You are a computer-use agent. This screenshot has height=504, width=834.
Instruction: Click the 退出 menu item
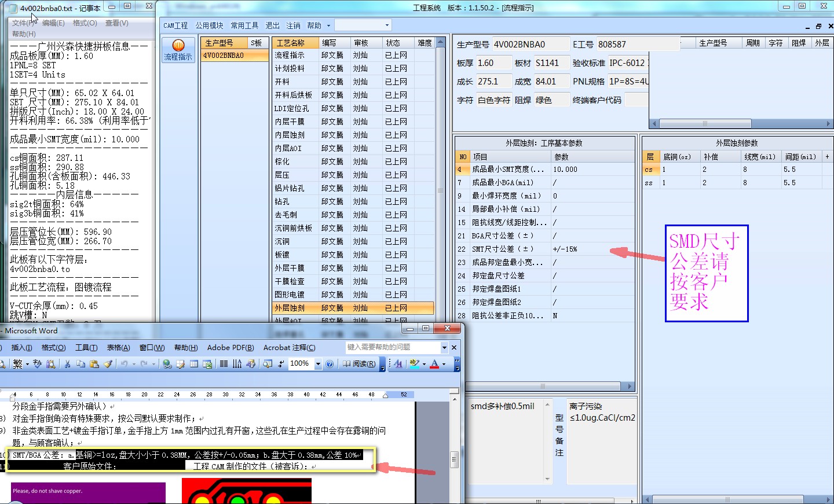pyautogui.click(x=272, y=25)
